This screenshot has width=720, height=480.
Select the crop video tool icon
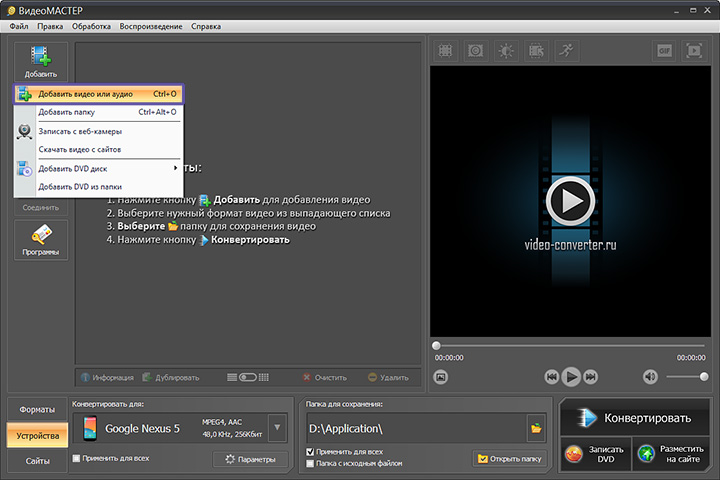445,51
